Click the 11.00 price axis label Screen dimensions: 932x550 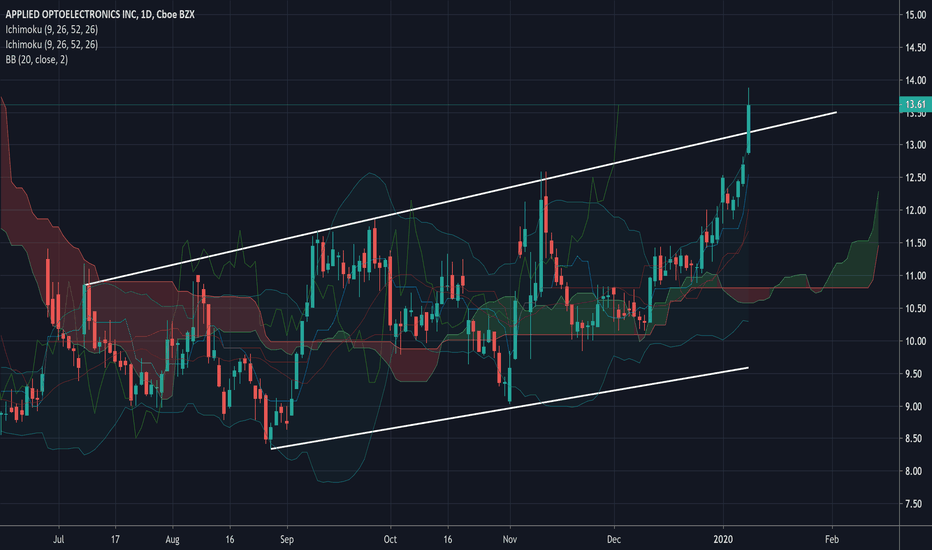pyautogui.click(x=915, y=276)
